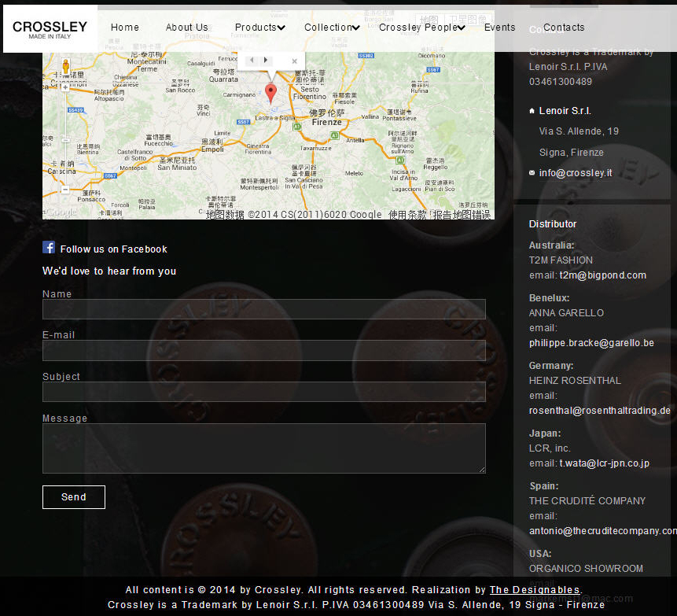Follow us on Facebook link
Viewport: 677px width, 616px height.
tap(113, 249)
